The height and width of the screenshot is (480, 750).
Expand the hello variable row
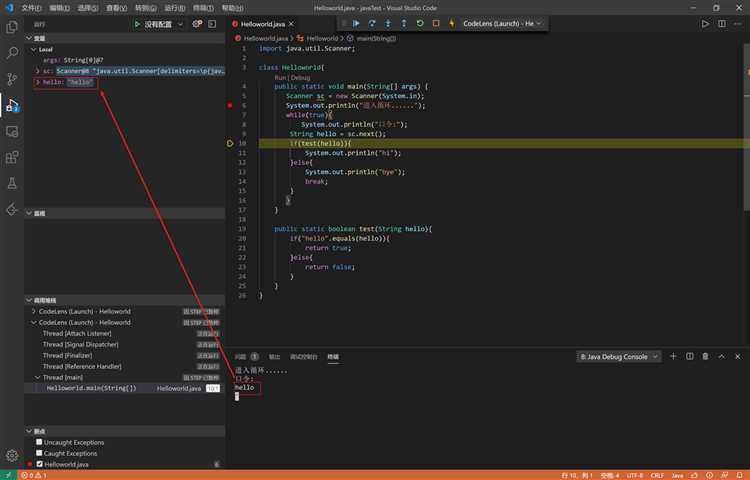[x=38, y=82]
